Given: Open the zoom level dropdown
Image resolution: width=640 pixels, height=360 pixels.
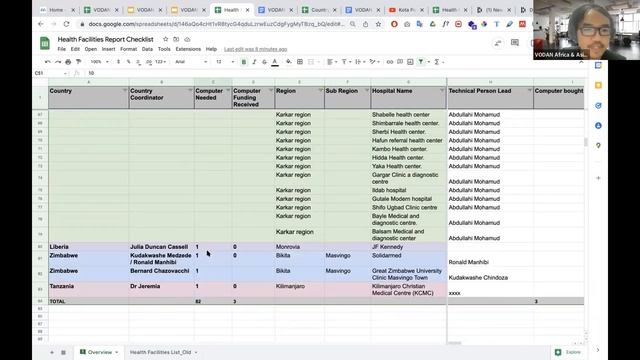Looking at the screenshot, I should pyautogui.click(x=100, y=62).
